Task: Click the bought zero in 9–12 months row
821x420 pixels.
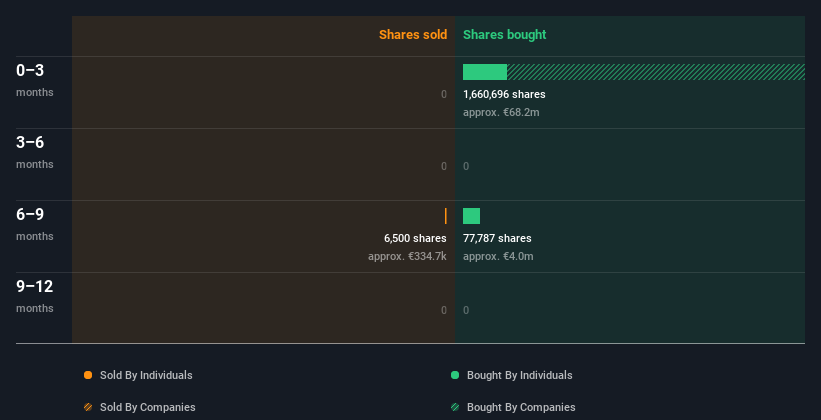Action: (466, 311)
